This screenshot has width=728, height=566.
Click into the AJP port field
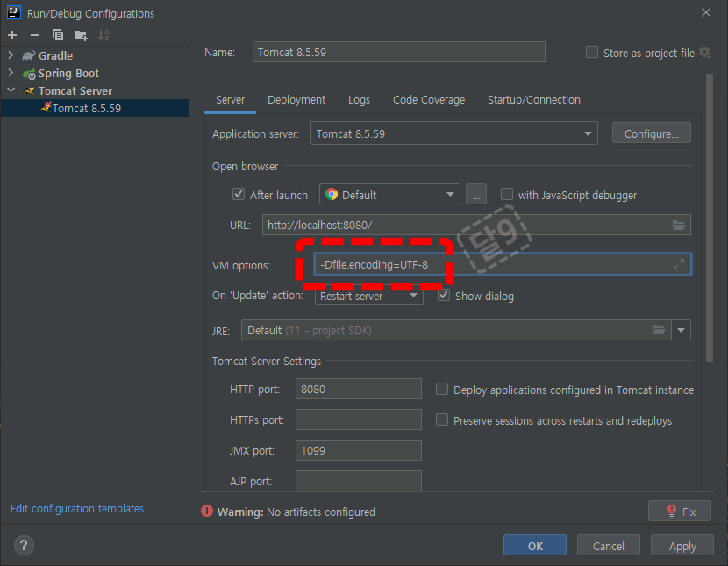[359, 480]
